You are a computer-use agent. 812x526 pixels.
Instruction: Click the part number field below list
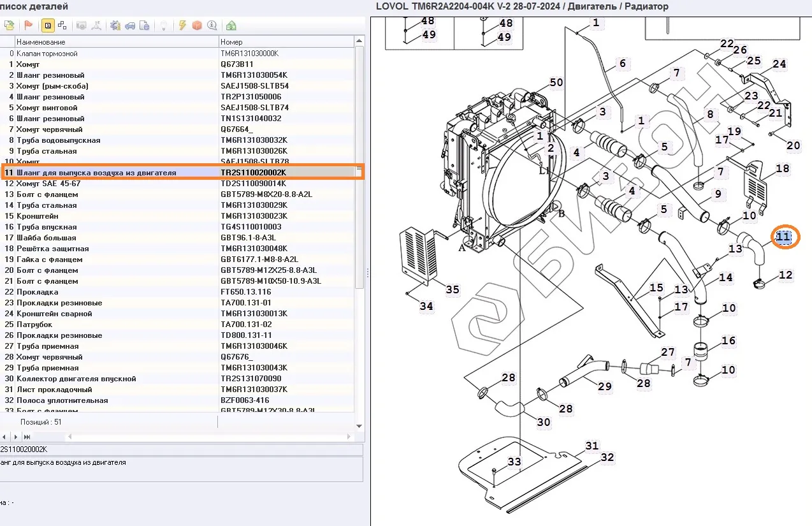(178, 449)
